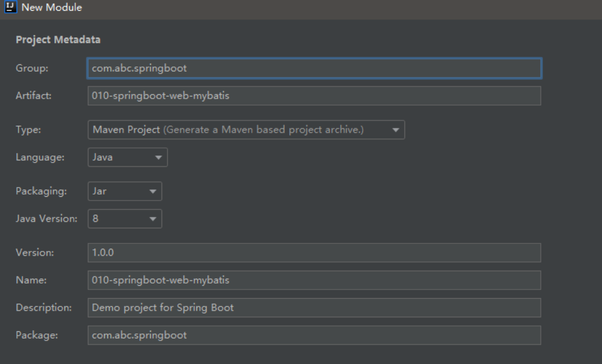Click the Name label
The width and height of the screenshot is (602, 364).
click(31, 280)
